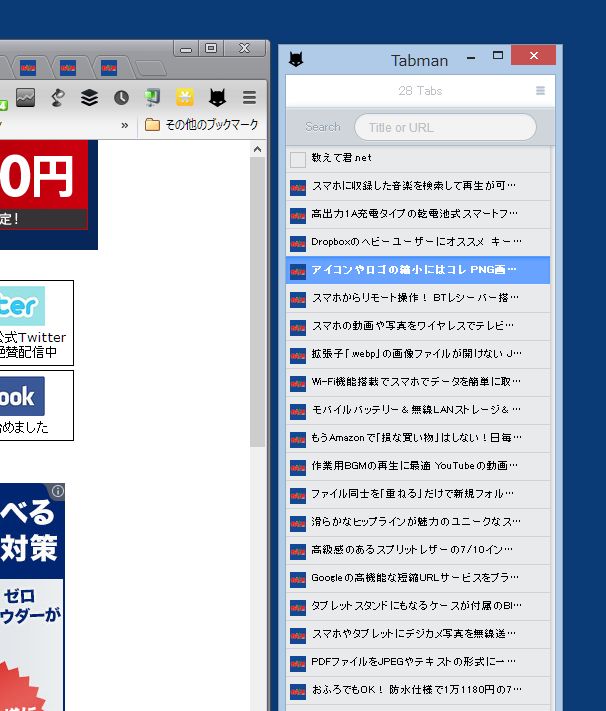
Task: Open the Chrome hamburger menu
Action: click(x=249, y=97)
